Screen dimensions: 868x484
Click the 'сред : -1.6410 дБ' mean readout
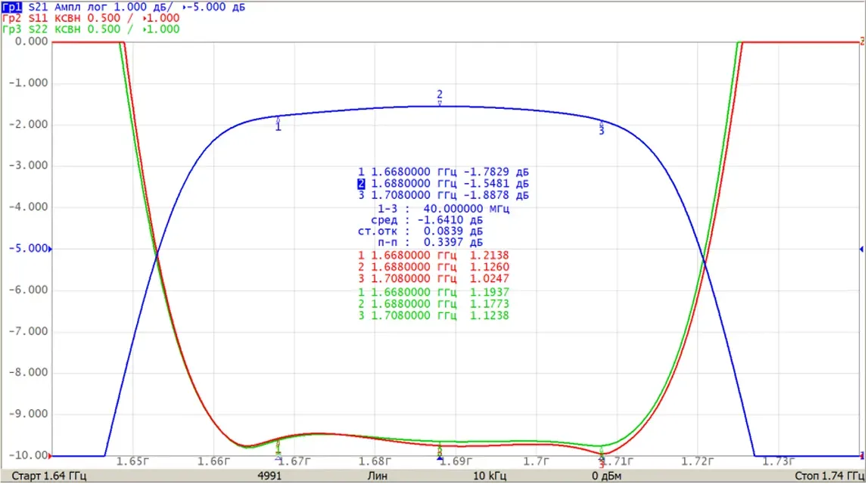click(427, 220)
